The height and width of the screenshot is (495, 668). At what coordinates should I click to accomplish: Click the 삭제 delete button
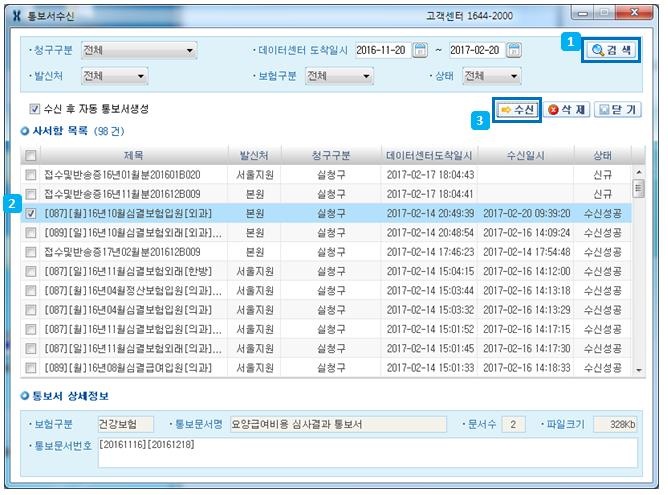[565, 109]
